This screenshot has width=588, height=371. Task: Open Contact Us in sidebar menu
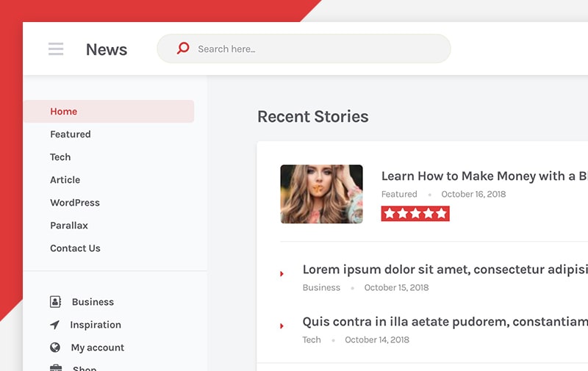pos(76,248)
